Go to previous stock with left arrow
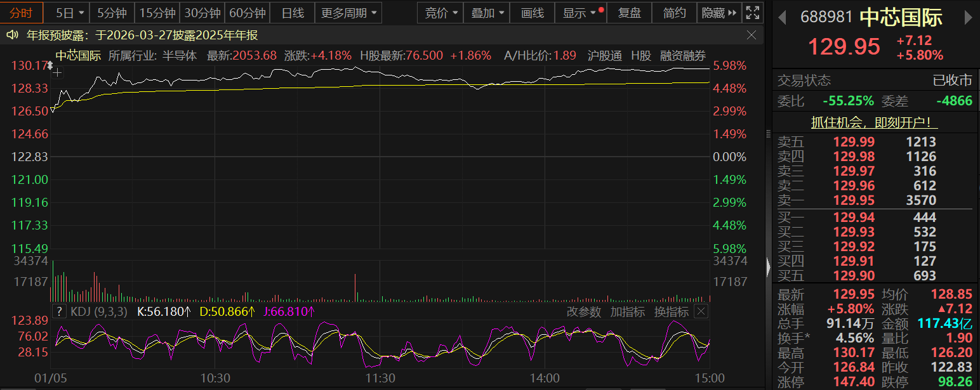This screenshot has height=390, width=980. [783, 18]
